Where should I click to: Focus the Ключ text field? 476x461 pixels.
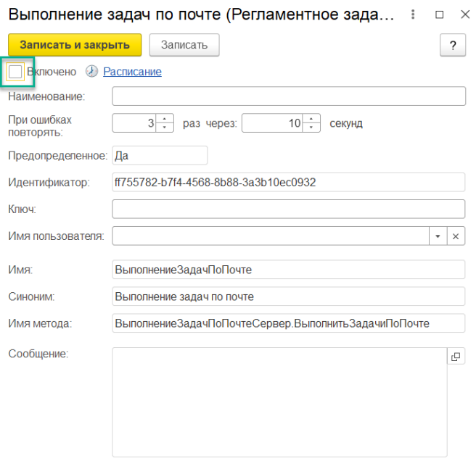(x=288, y=209)
